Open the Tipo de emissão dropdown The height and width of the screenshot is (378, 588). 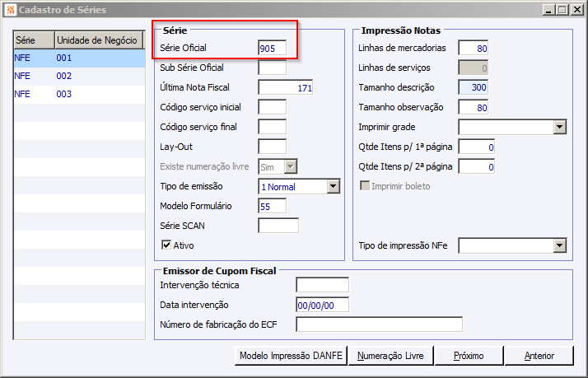pyautogui.click(x=333, y=187)
